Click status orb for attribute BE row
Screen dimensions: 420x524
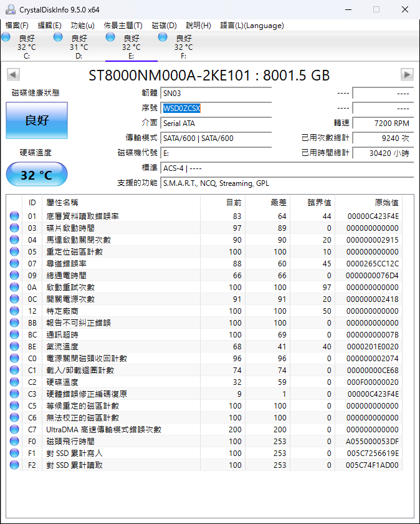[x=14, y=347]
